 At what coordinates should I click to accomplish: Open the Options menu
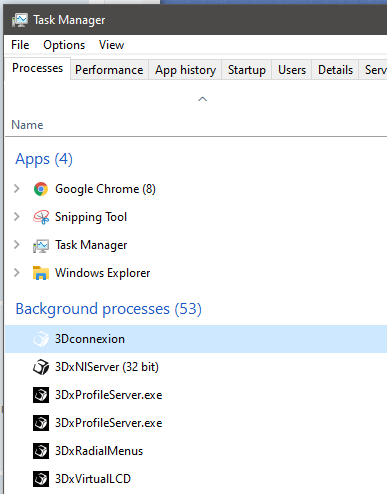click(x=64, y=45)
